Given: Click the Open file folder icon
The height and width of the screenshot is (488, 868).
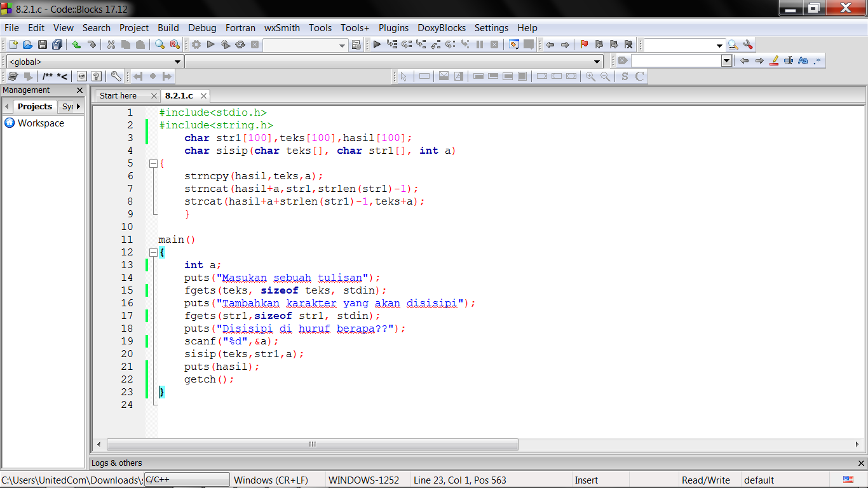Looking at the screenshot, I should (x=27, y=44).
